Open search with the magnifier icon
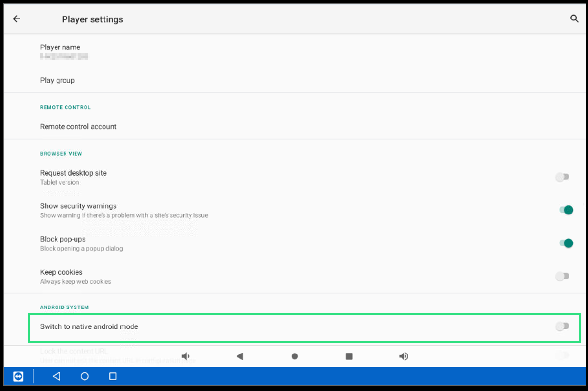The width and height of the screenshot is (588, 391). coord(574,19)
